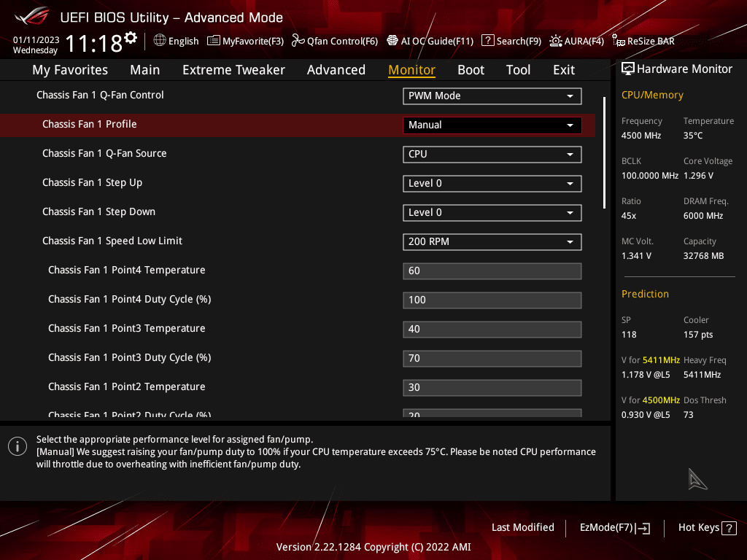This screenshot has height=560, width=747.
Task: Select Chassis Fan 1 Q-Fan Control label
Action: (x=100, y=96)
